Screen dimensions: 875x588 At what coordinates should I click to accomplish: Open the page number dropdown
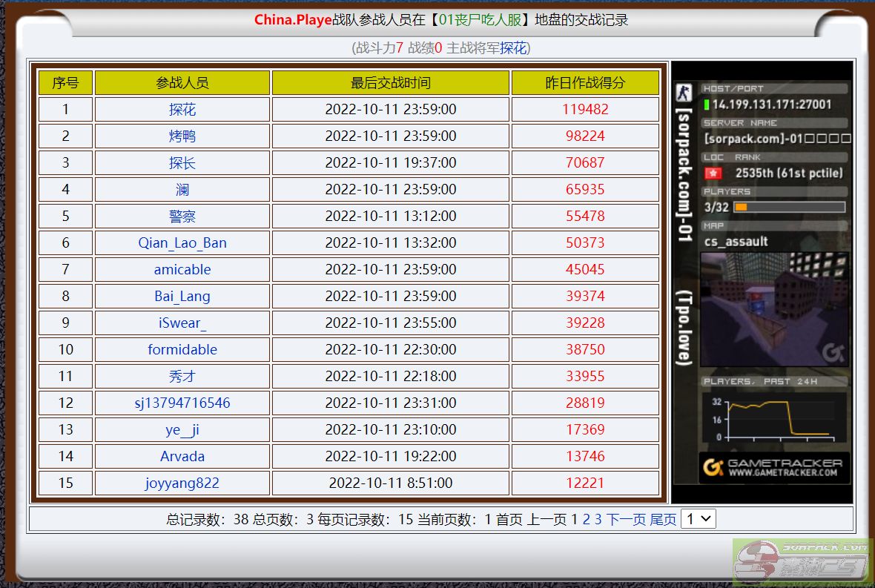pos(698,519)
